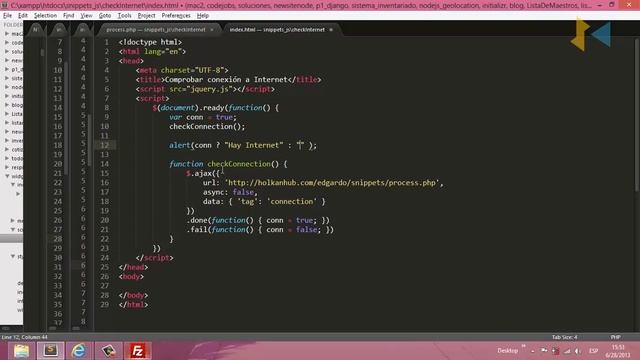
Task: Open the Find menu
Action: (69, 16)
